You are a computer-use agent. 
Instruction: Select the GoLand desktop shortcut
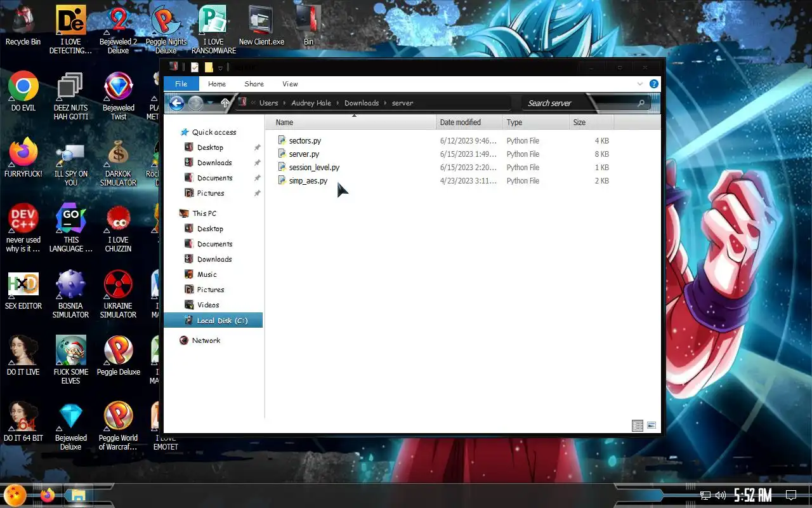click(71, 227)
